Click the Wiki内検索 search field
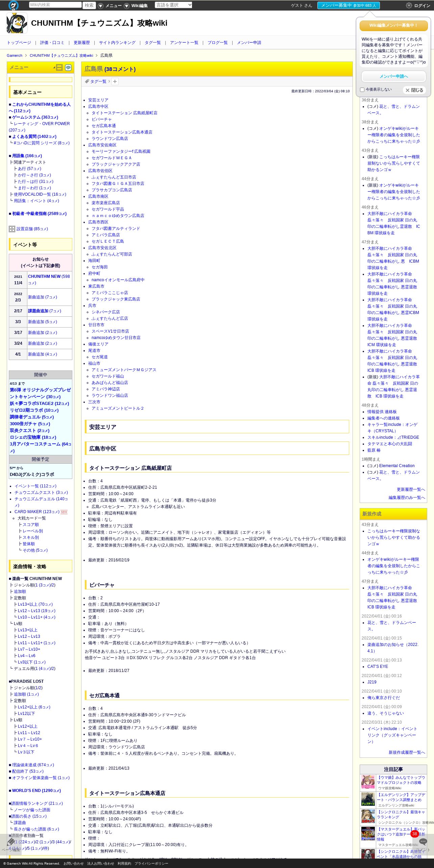Viewport: 434px width, 868px height. [x=55, y=5]
